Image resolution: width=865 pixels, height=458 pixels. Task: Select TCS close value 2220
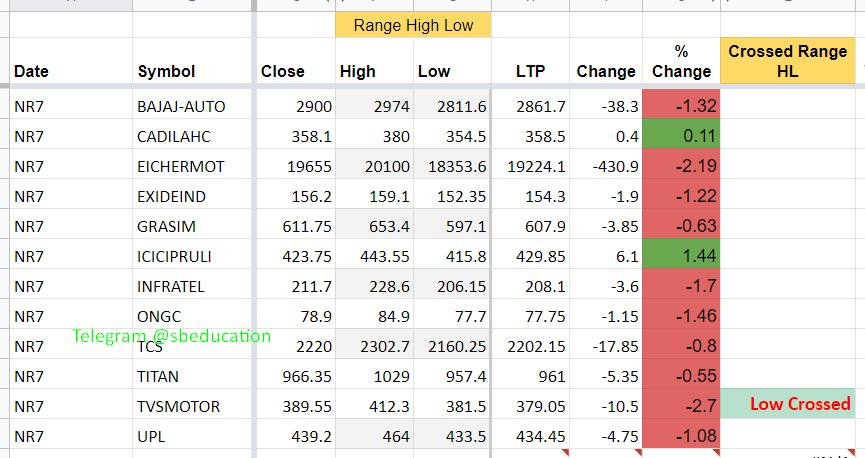(296, 346)
